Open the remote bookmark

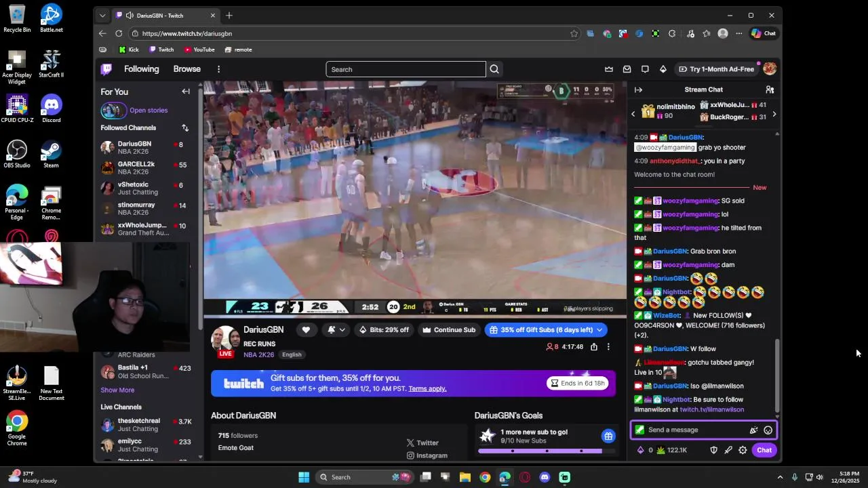tap(239, 49)
